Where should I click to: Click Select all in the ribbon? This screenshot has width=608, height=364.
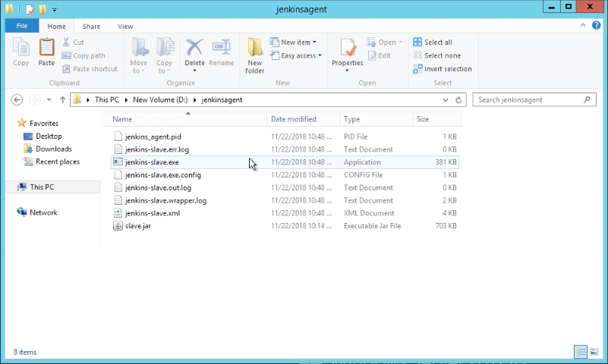[433, 42]
